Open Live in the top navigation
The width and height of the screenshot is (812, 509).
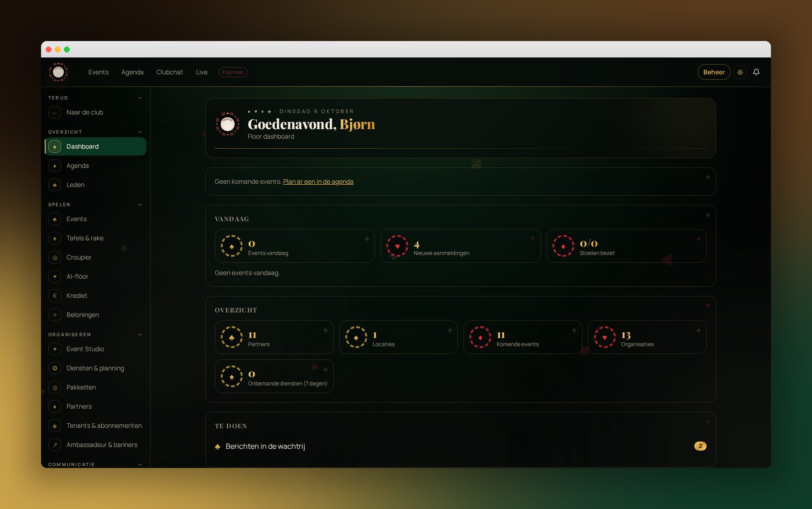pyautogui.click(x=202, y=72)
